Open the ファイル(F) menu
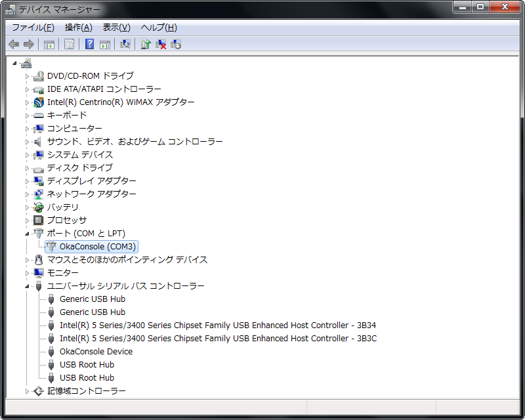 (33, 28)
